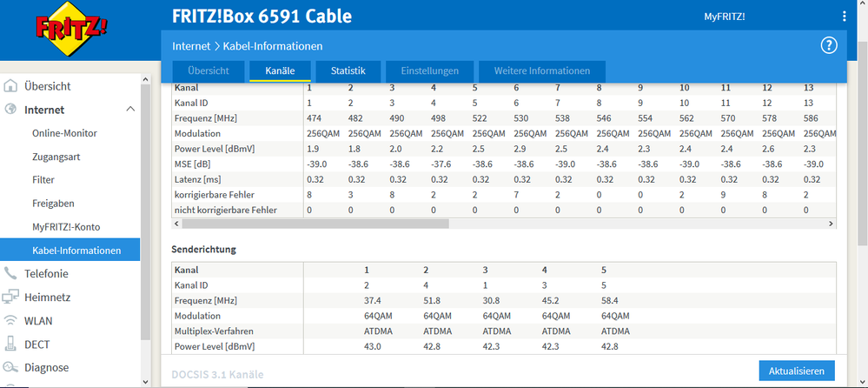Click table's horizontal scrollbar left arrow
This screenshot has width=868, height=388.
coord(176,224)
